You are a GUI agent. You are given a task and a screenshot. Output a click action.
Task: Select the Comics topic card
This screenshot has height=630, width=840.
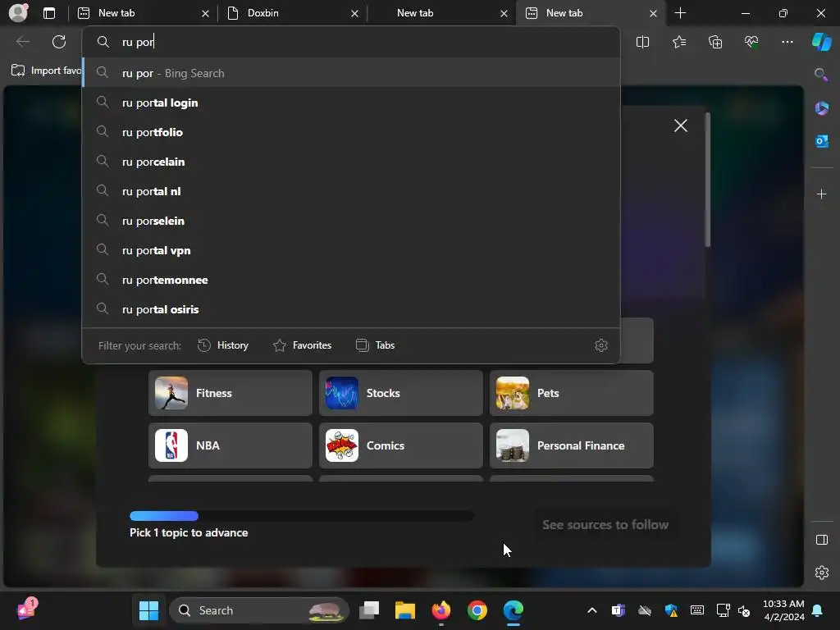point(400,445)
